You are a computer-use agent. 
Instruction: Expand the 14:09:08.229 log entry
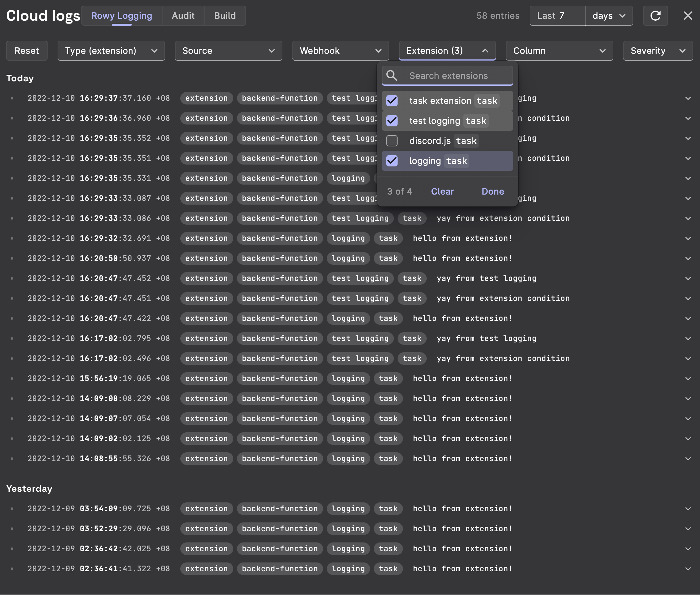point(688,399)
